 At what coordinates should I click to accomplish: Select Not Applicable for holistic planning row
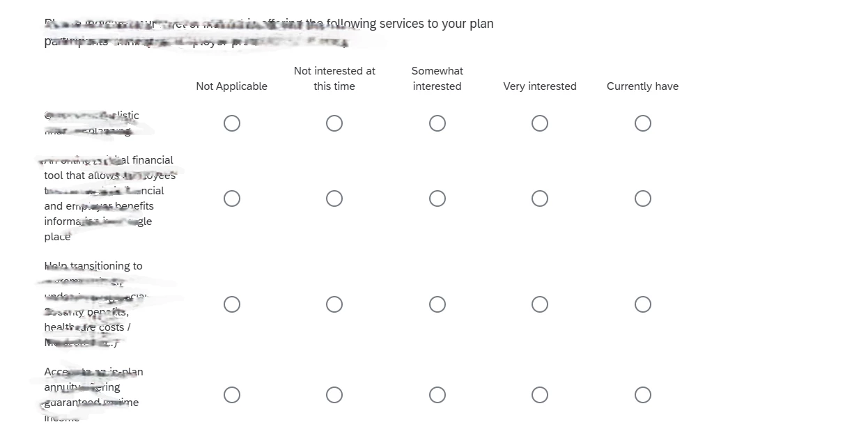click(x=232, y=123)
